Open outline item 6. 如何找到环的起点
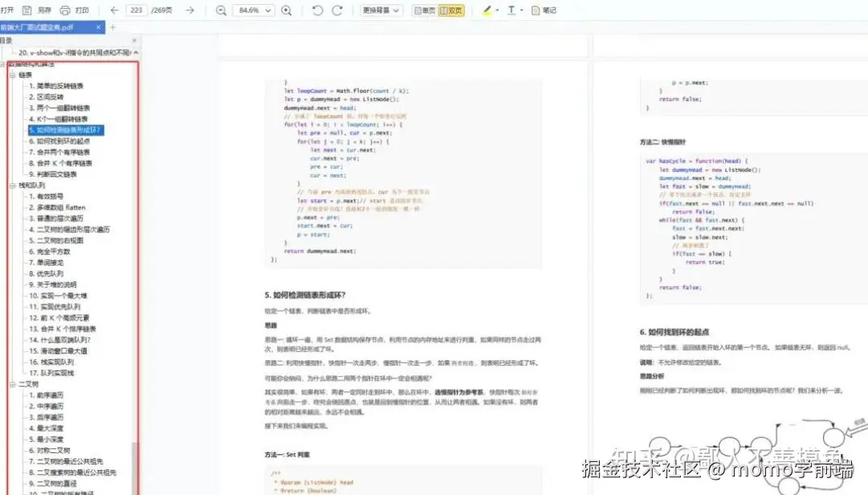Image resolution: width=868 pixels, height=495 pixels. point(59,141)
